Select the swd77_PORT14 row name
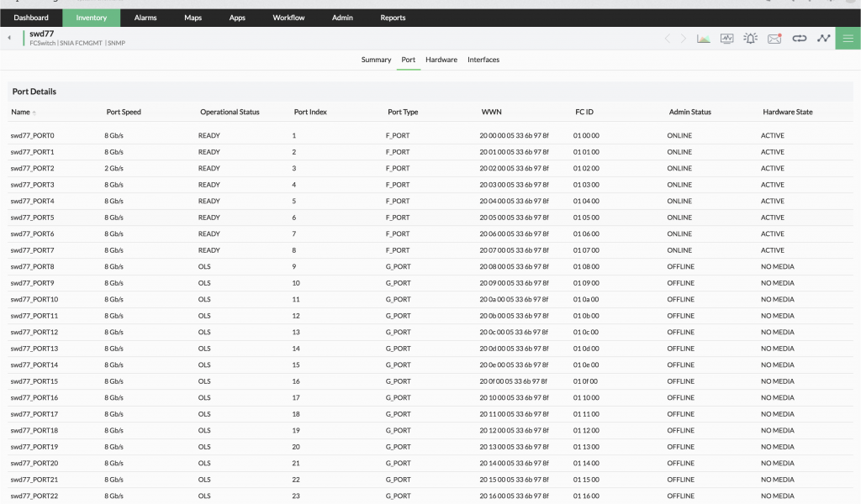The width and height of the screenshot is (861, 504). (34, 365)
